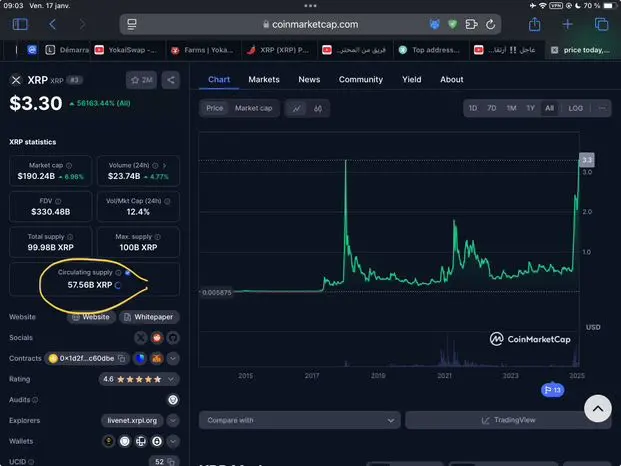This screenshot has width=621, height=466.
Task: Open the page menu icon in address bar
Action: click(x=132, y=24)
